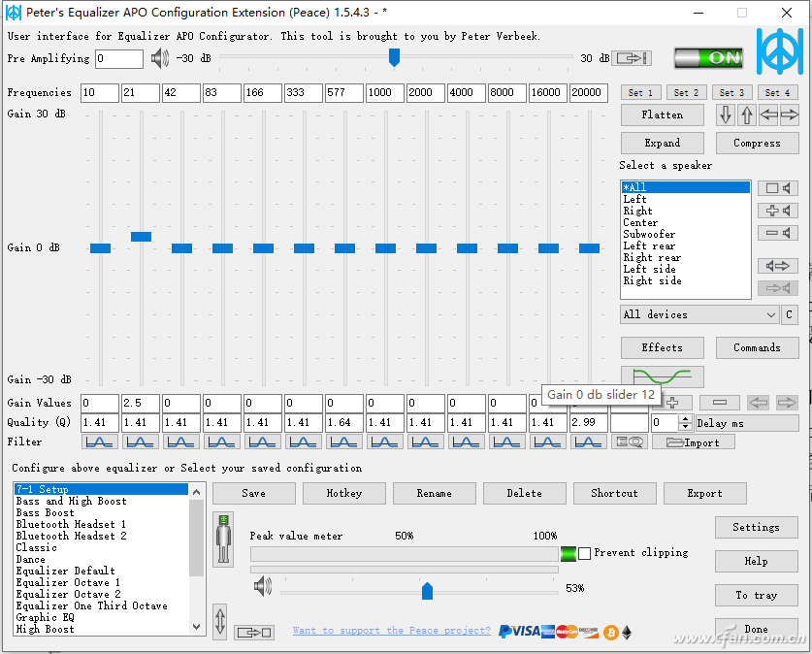Shift gains down with the down arrow

click(726, 114)
